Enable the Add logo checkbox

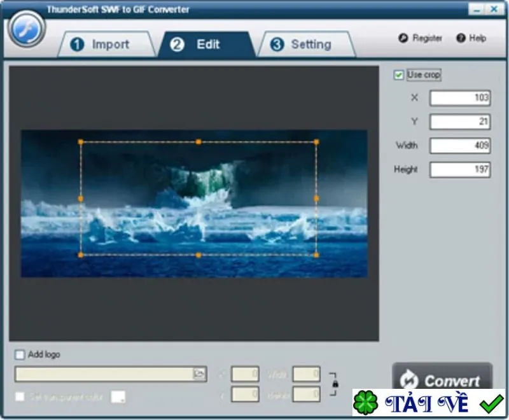tap(20, 354)
